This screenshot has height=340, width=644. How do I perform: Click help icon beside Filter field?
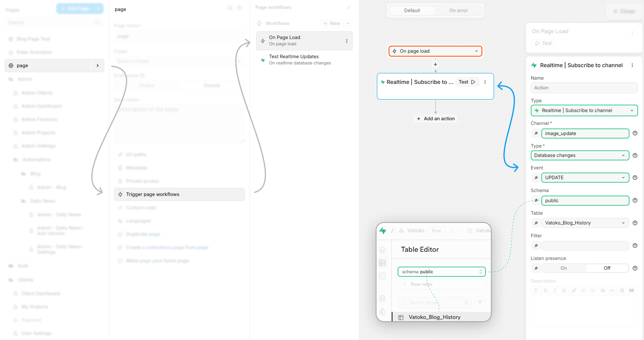635,246
